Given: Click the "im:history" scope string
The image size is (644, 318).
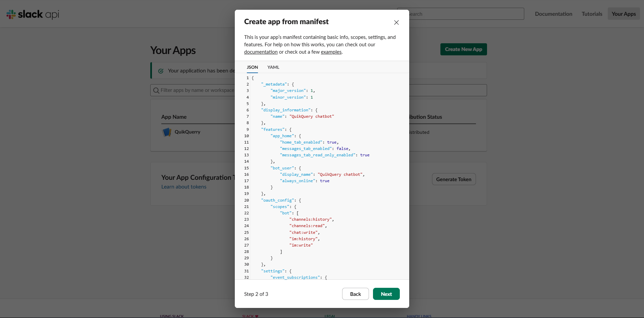Looking at the screenshot, I should [x=304, y=239].
